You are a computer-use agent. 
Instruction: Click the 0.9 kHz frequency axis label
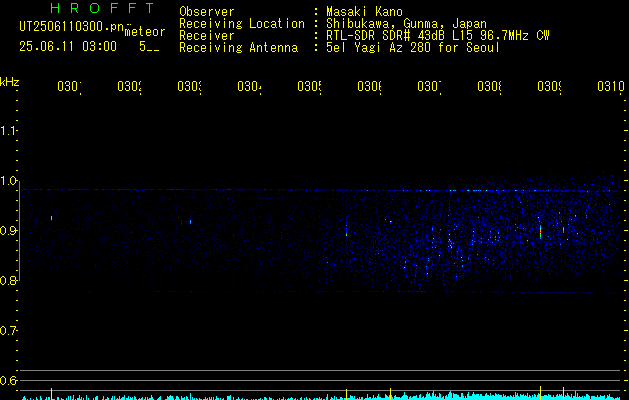[8, 231]
